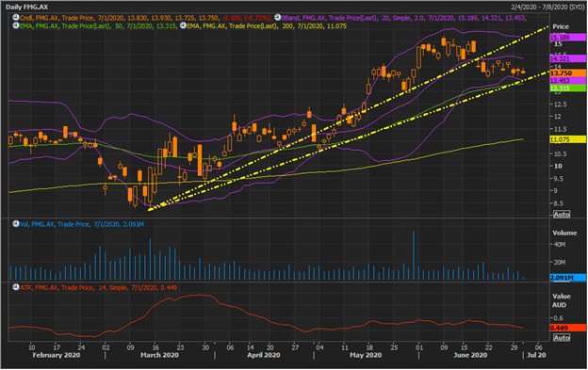Click the icon beside the Vol legend
This screenshot has width=588, height=370.
point(16,223)
